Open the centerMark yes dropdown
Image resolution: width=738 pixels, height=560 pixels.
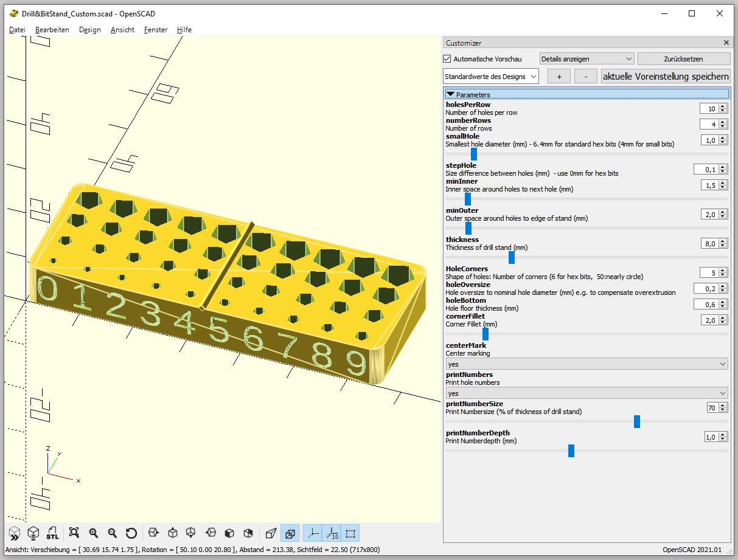pos(587,364)
